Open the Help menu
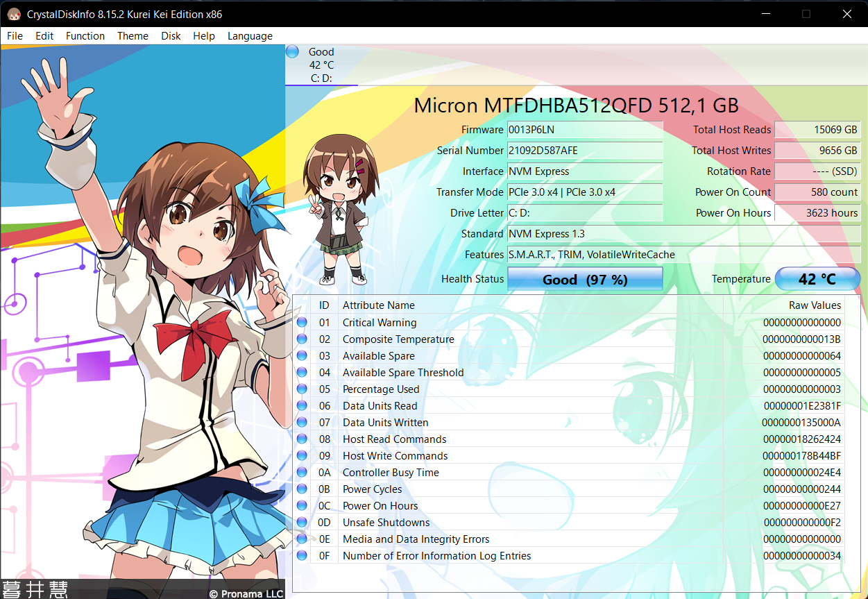This screenshot has height=599, width=868. click(x=204, y=36)
